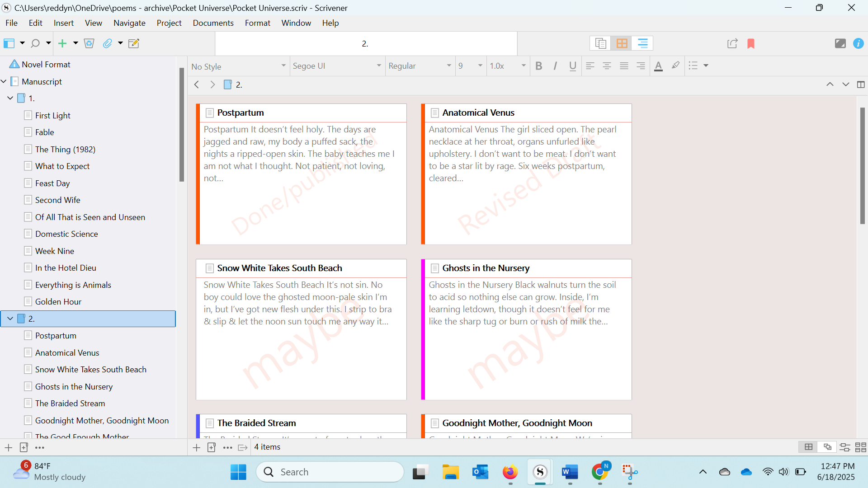Open the Inspector info icon

pos(858,43)
